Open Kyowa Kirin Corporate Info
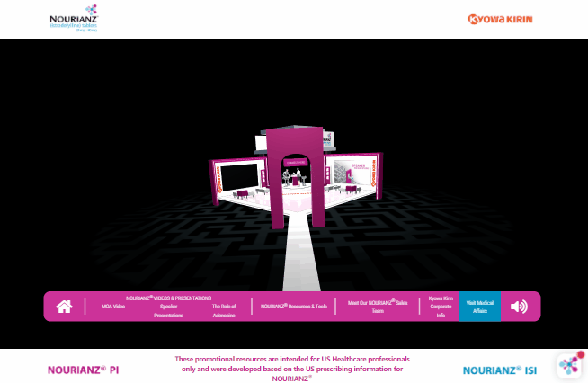Viewport: 588px width, 383px height. (x=441, y=307)
